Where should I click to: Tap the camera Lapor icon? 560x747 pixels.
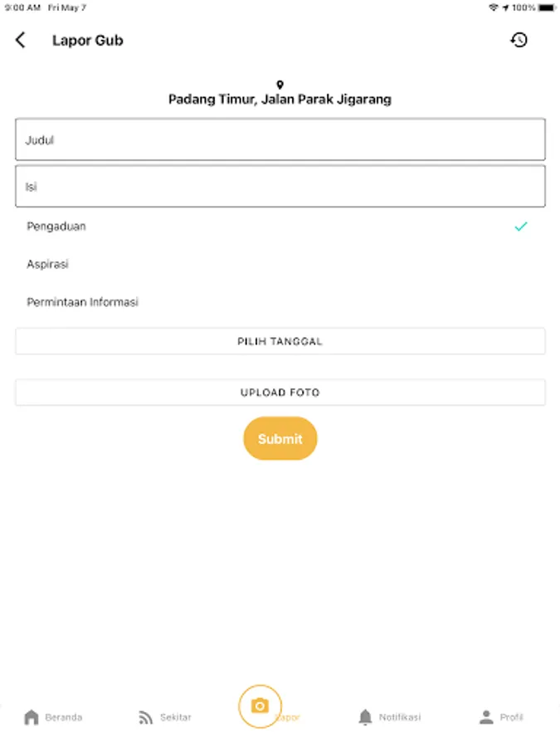tap(260, 706)
